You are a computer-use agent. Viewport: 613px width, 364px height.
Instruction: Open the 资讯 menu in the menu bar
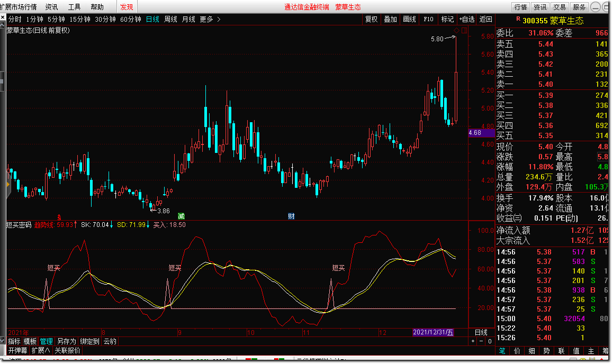[51, 7]
